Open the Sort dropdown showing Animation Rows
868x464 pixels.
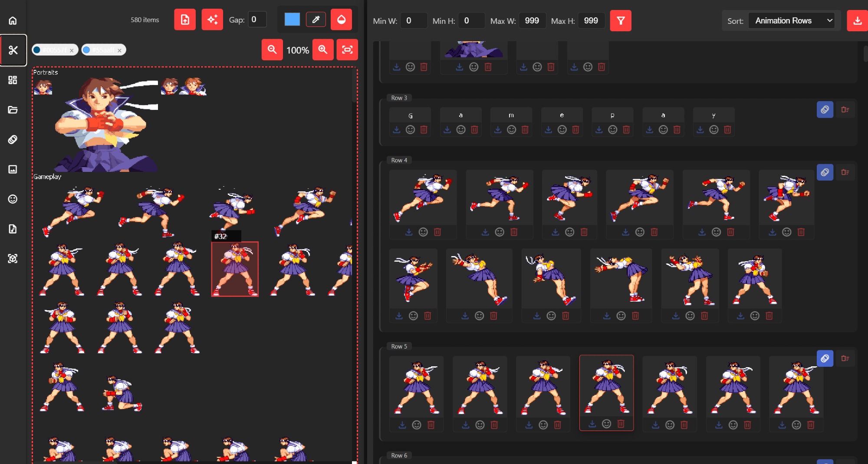coord(792,21)
